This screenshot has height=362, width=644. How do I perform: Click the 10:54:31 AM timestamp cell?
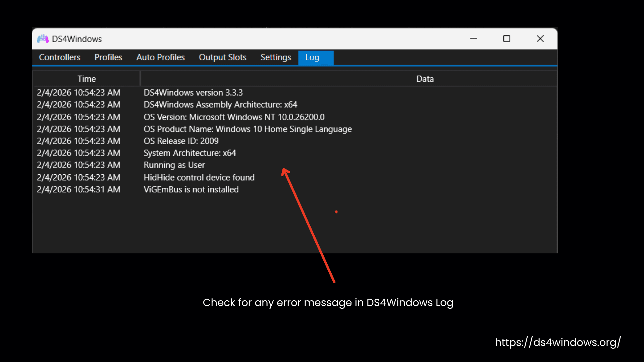point(78,189)
